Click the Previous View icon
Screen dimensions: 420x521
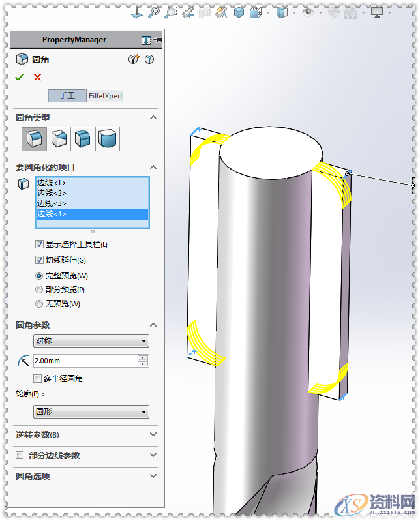[188, 12]
